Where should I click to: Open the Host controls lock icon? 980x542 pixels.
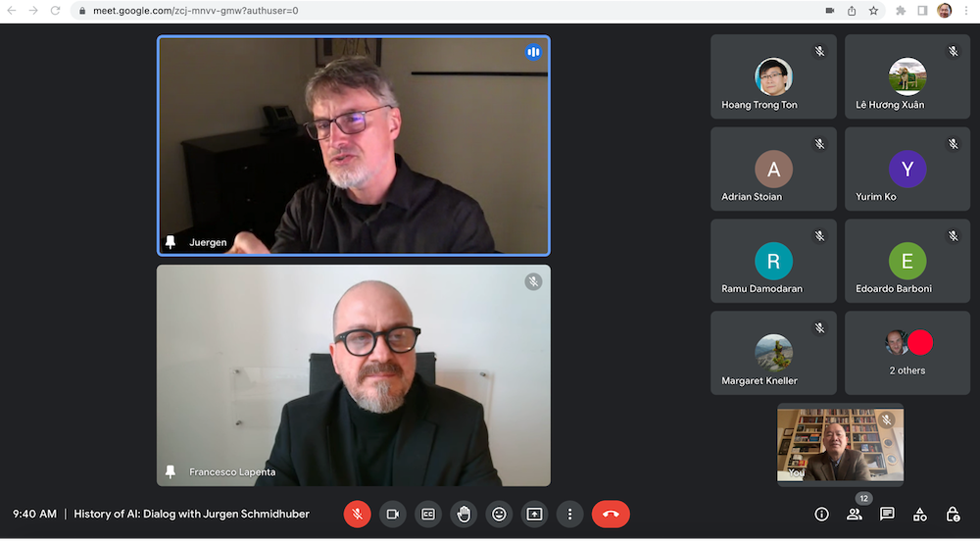tap(953, 514)
